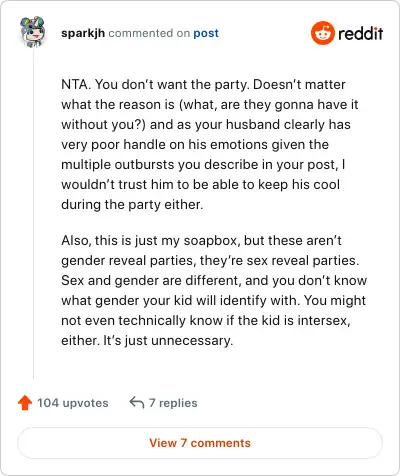Click the words "gender reveal parties"
This screenshot has height=476, width=400.
pyautogui.click(x=127, y=261)
